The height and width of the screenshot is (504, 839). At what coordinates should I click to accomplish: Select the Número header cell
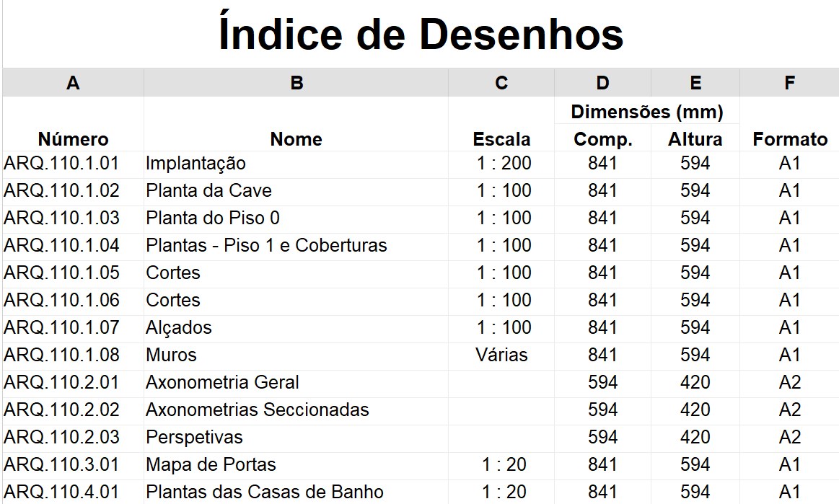click(74, 124)
